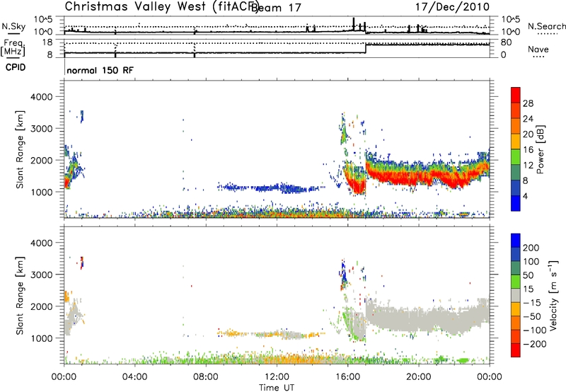This screenshot has width=566, height=392.
Task: Click the 'Freq. [MHz]' label
Action: point(13,47)
